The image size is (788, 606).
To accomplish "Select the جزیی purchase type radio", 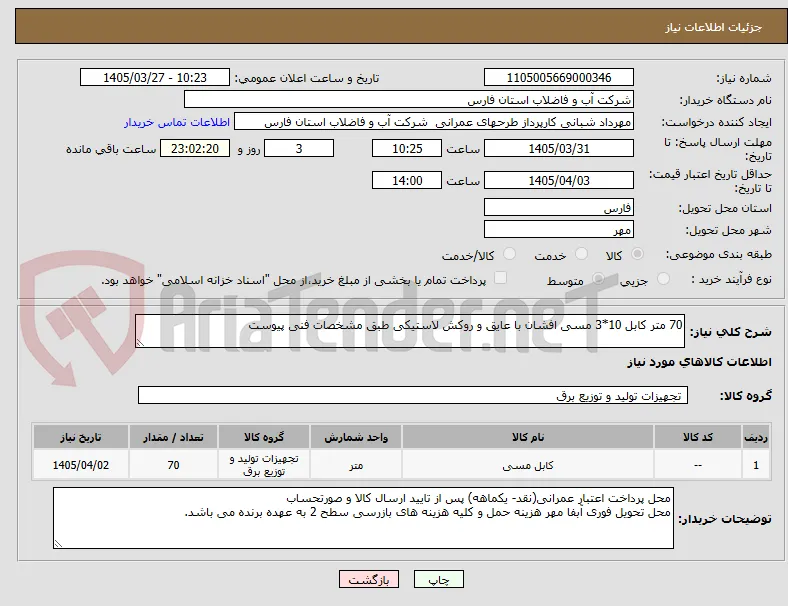I will 663,278.
